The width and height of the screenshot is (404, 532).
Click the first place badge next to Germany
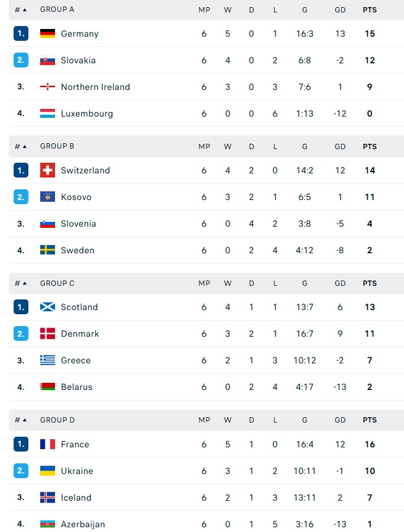(x=21, y=34)
